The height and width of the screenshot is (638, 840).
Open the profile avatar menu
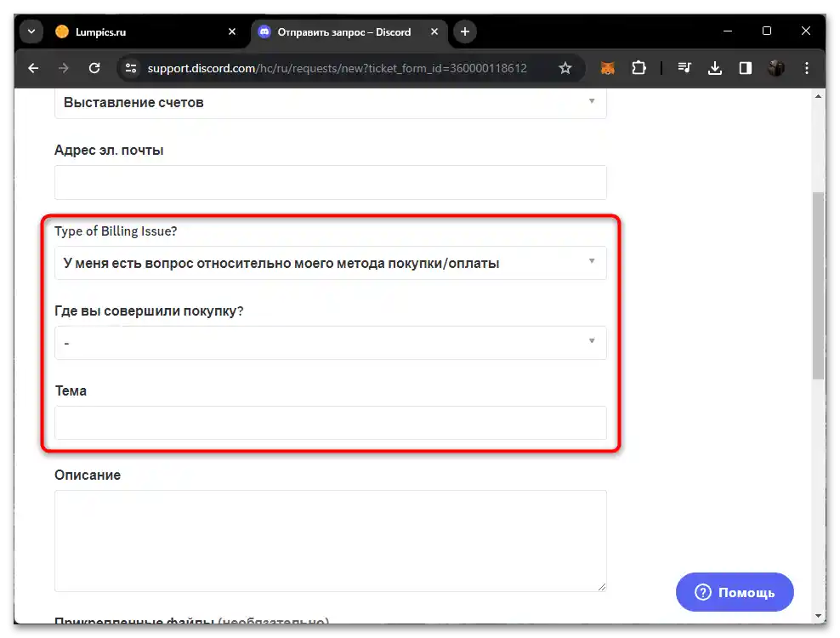[x=775, y=68]
